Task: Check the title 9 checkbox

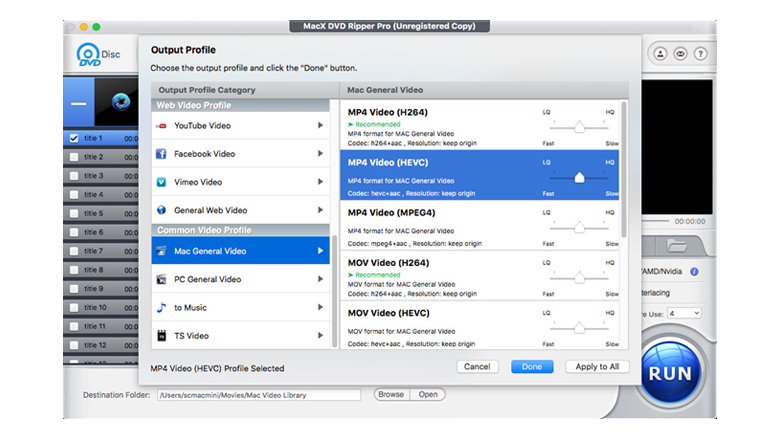Action: pyautogui.click(x=74, y=289)
